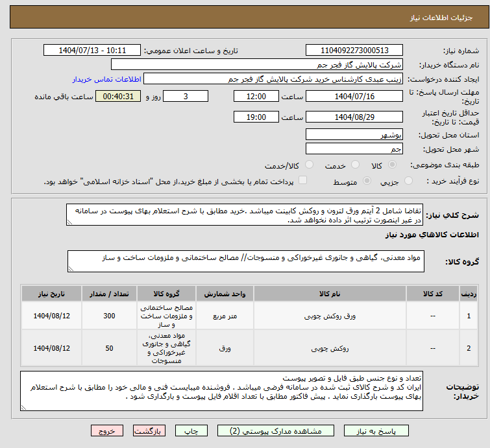Click the item name ورق روکش چوبی
The width and height of the screenshot is (490, 448).
330,316
